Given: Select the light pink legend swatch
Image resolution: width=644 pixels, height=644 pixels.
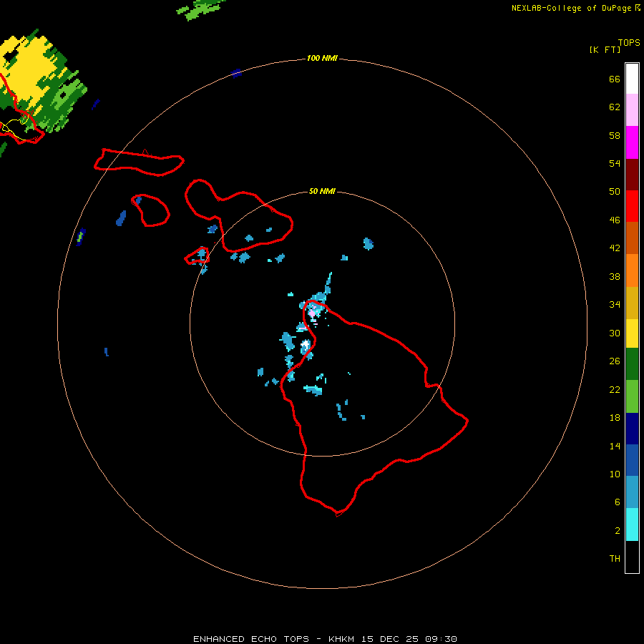Looking at the screenshot, I should pos(632,110).
